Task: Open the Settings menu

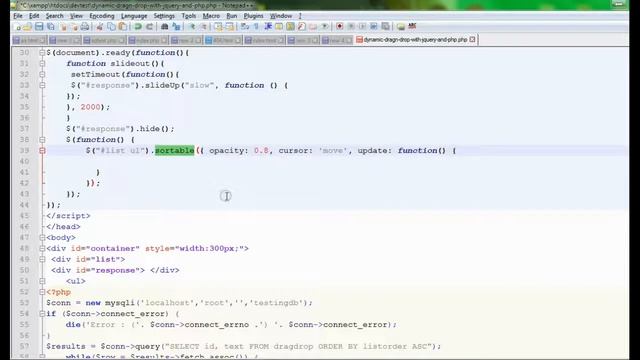Action: [x=164, y=16]
